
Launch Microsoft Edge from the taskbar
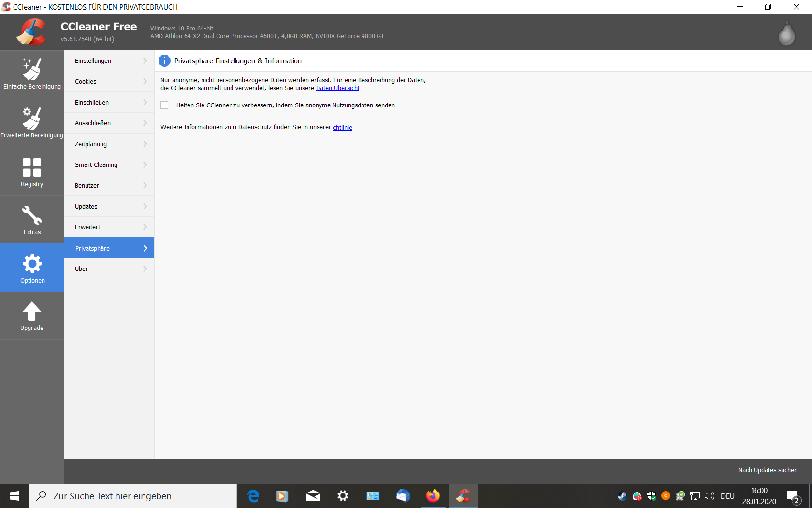(253, 496)
